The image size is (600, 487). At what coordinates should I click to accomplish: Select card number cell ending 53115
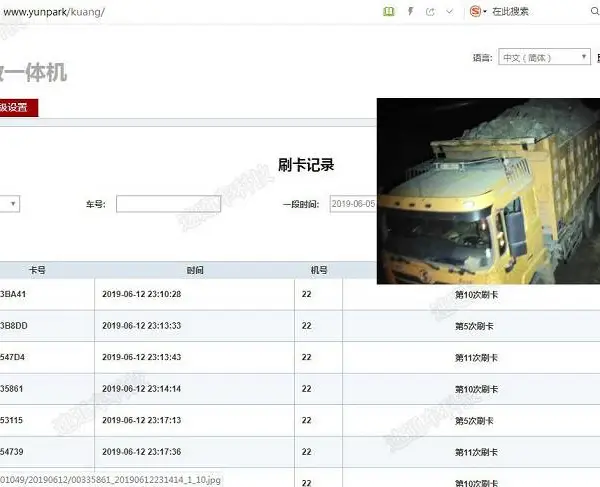[11, 420]
